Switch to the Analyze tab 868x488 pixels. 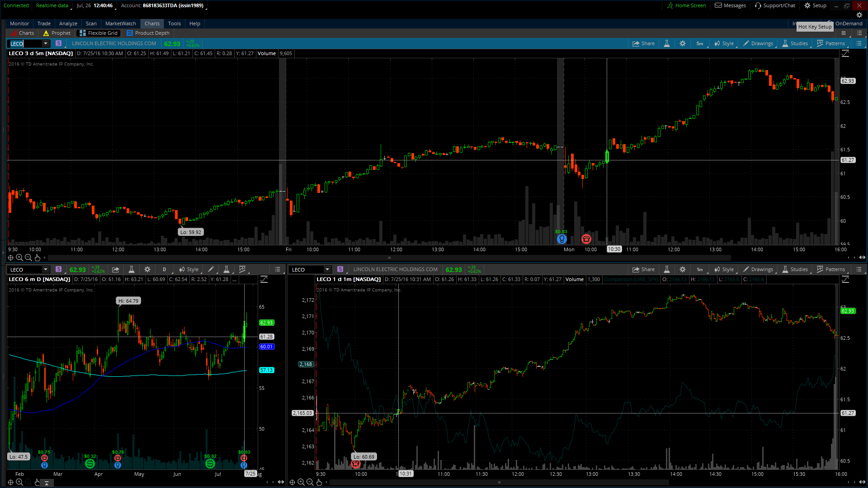(68, 23)
